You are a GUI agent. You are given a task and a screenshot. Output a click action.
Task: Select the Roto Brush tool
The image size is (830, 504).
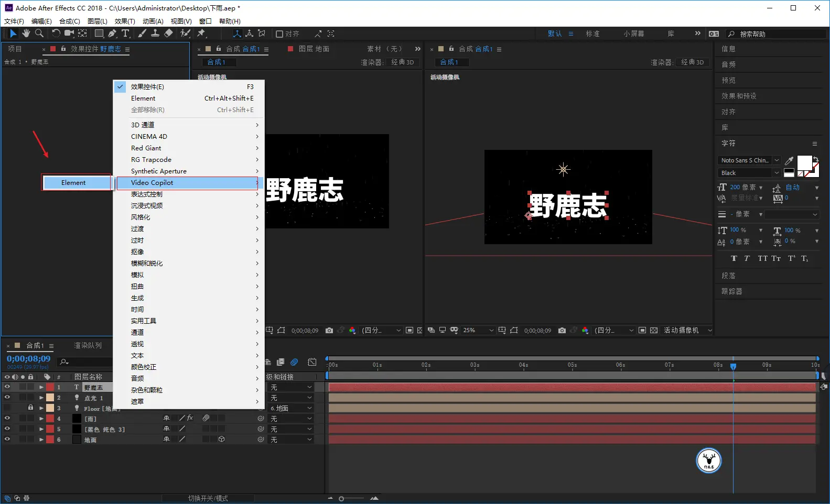tap(185, 34)
